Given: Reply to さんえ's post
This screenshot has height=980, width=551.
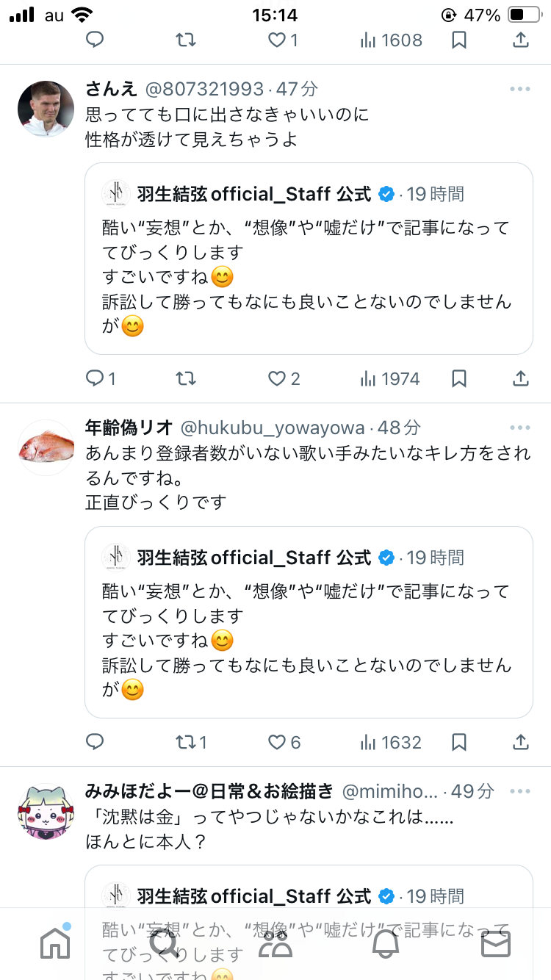Looking at the screenshot, I should [95, 378].
